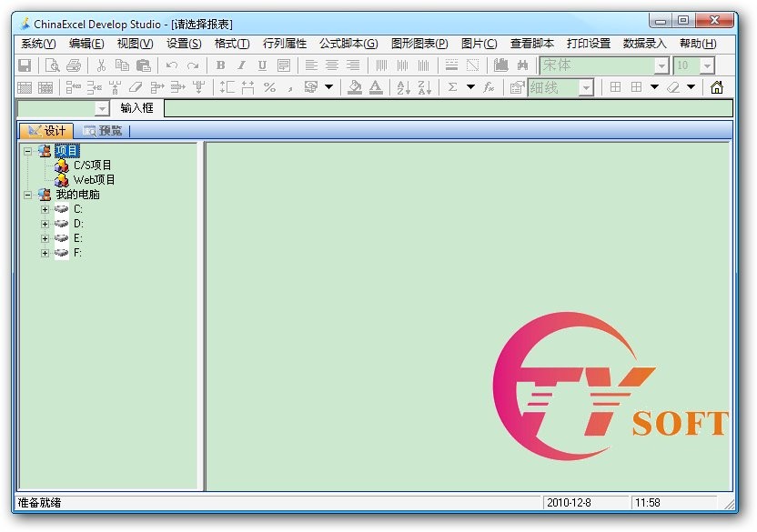Screen dimensions: 757x532
Task: Switch to the 预览 tab
Action: tap(103, 131)
